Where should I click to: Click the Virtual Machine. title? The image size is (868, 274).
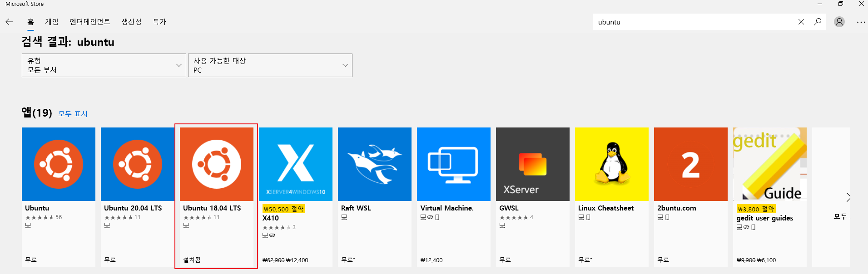(x=447, y=208)
